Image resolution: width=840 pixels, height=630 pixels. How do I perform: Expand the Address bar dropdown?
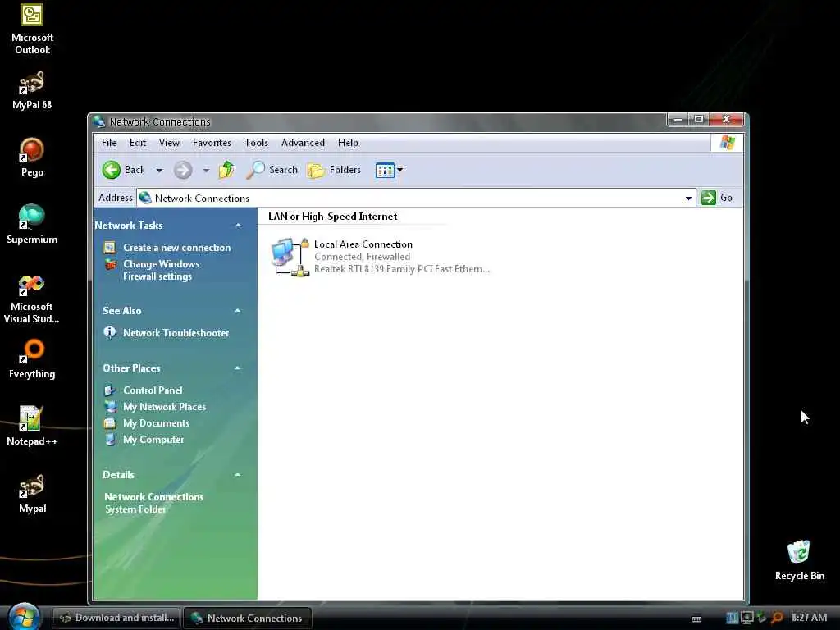[x=688, y=199]
